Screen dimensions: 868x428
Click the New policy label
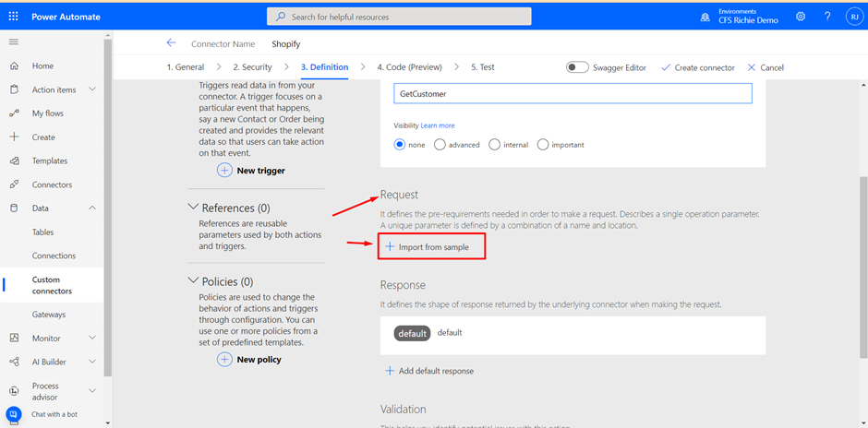(259, 360)
